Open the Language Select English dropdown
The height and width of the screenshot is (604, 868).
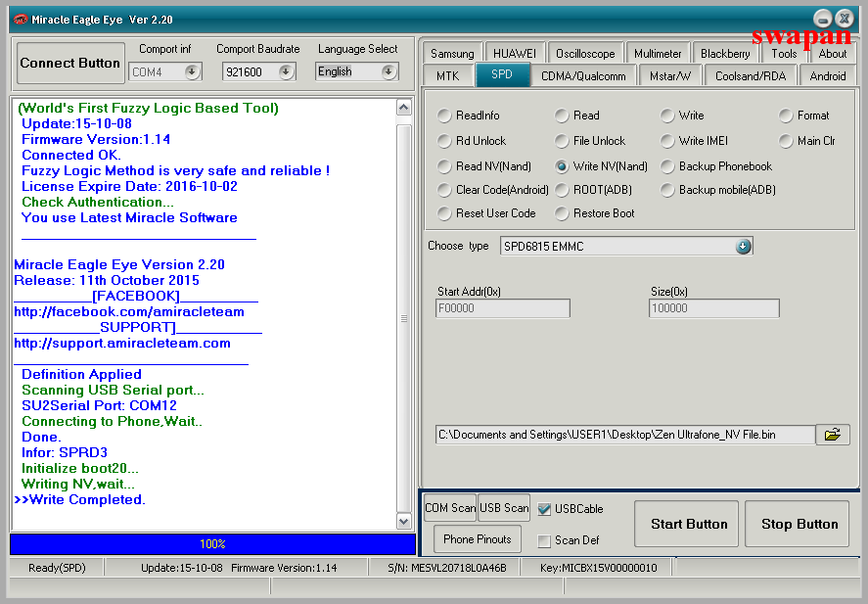pos(388,71)
